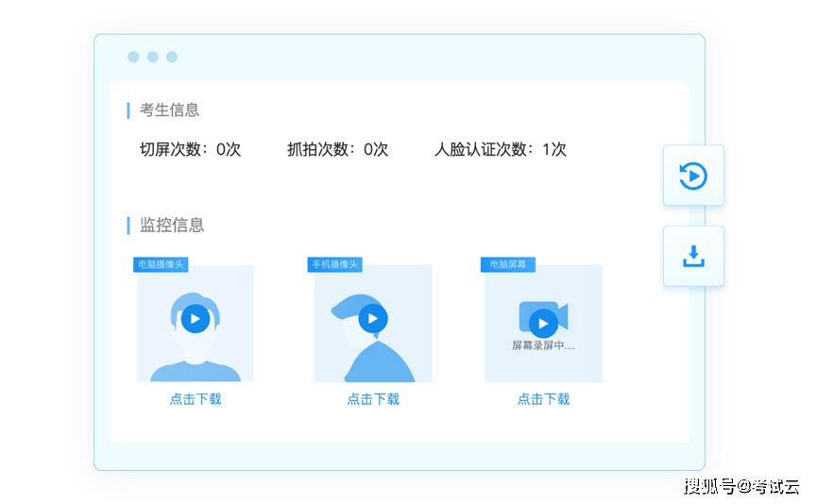This screenshot has height=504, width=817.
Task: Click the third window dot in title bar
Action: point(172,57)
